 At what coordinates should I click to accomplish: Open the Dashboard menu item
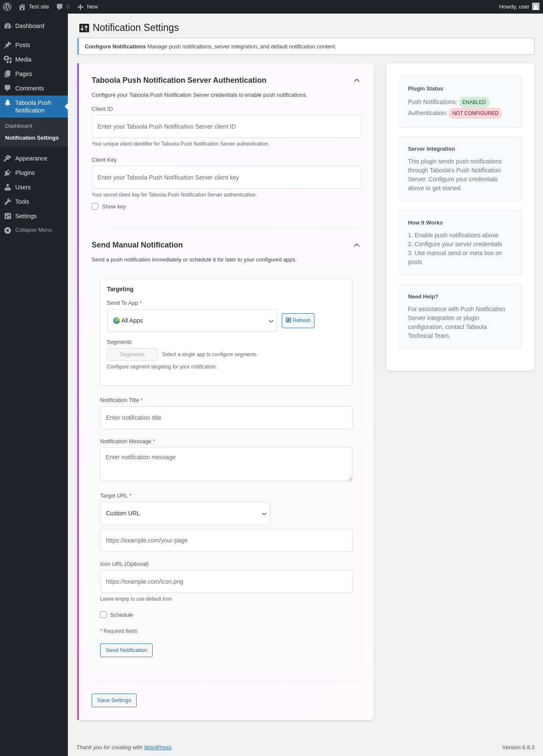click(34, 26)
